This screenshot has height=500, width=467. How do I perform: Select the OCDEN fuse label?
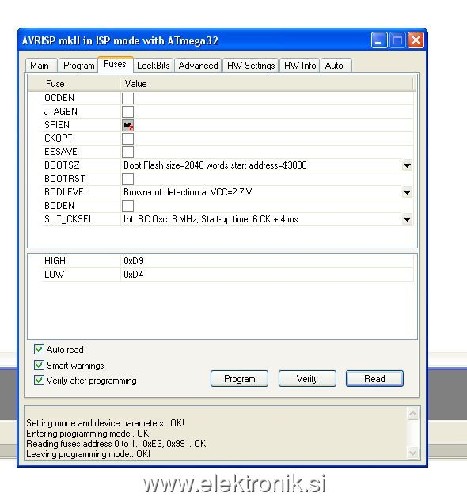coord(59,98)
